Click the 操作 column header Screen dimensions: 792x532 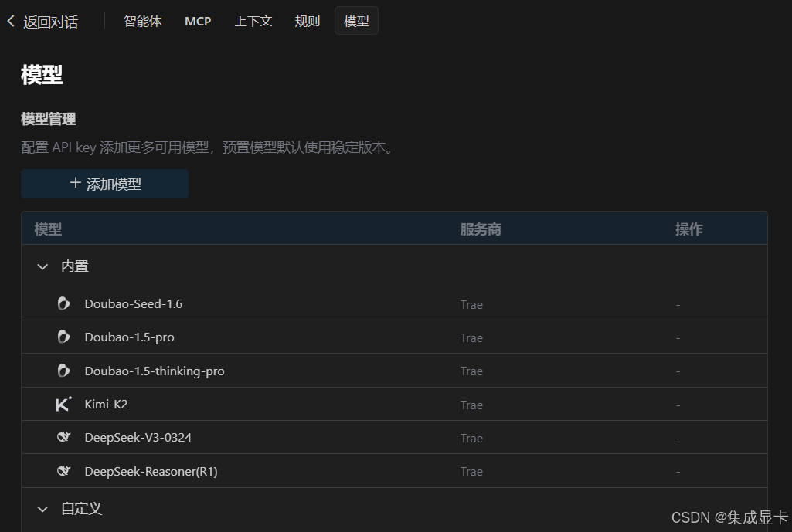689,229
